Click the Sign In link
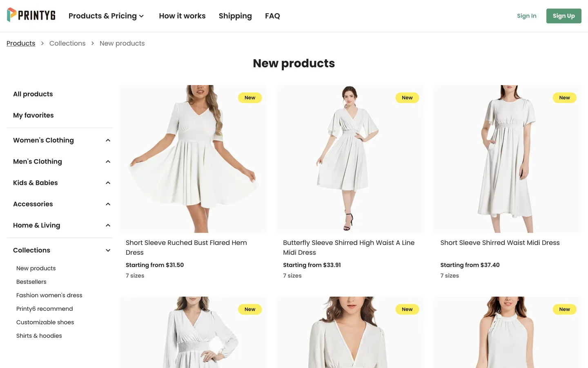 (526, 16)
